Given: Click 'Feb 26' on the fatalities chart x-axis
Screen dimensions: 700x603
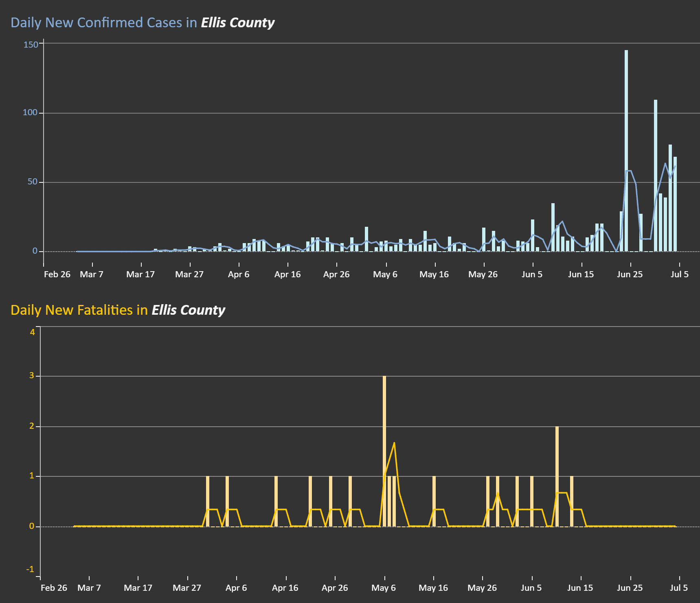Looking at the screenshot, I should [x=54, y=588].
